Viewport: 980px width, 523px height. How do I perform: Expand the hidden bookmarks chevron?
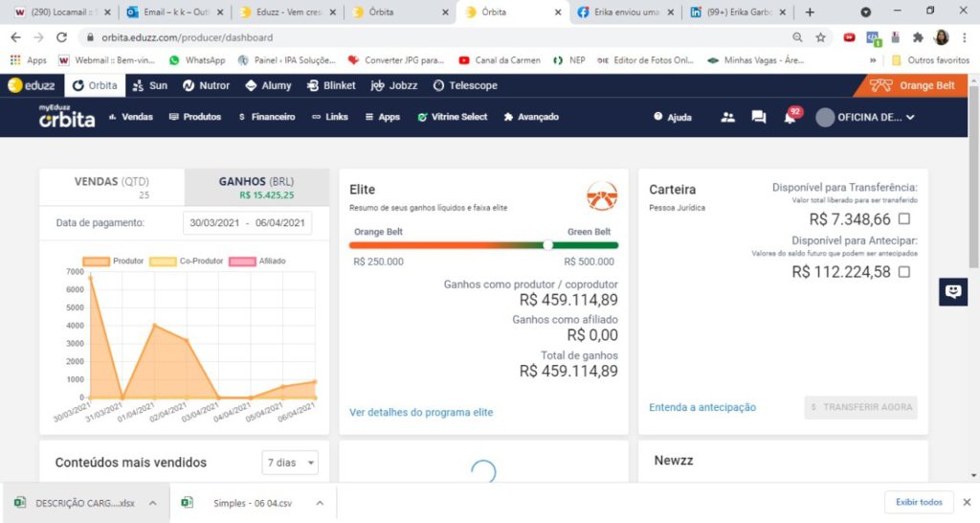click(873, 60)
